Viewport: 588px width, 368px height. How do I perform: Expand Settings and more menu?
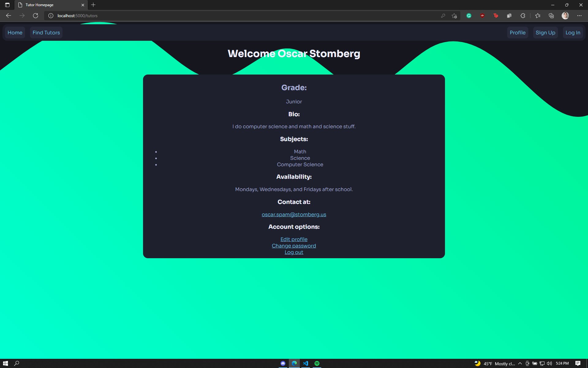coord(579,16)
